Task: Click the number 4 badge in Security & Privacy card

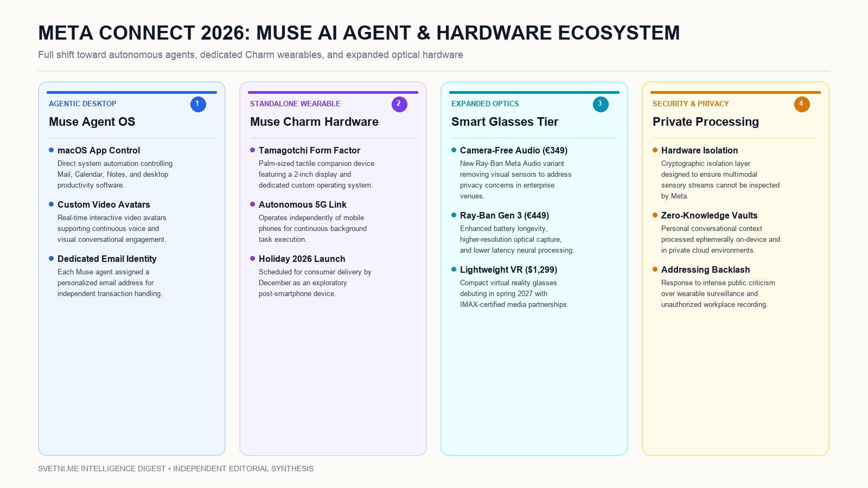Action: [802, 104]
